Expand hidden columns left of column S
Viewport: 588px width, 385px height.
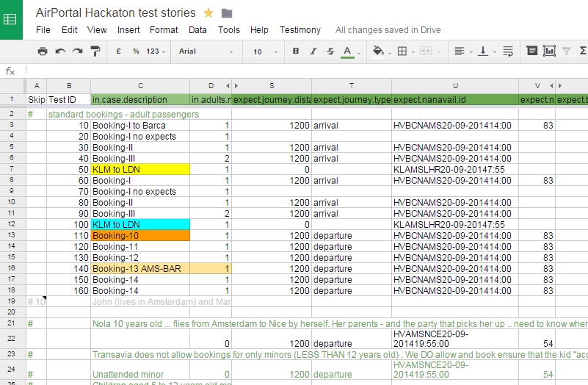[x=236, y=86]
